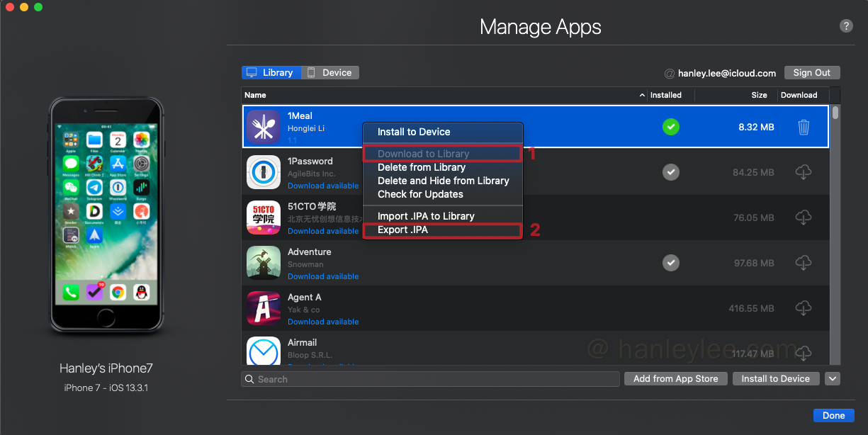Click iPhone 7 - iOS 13.3.1 text
Image resolution: width=868 pixels, height=435 pixels.
pos(106,388)
